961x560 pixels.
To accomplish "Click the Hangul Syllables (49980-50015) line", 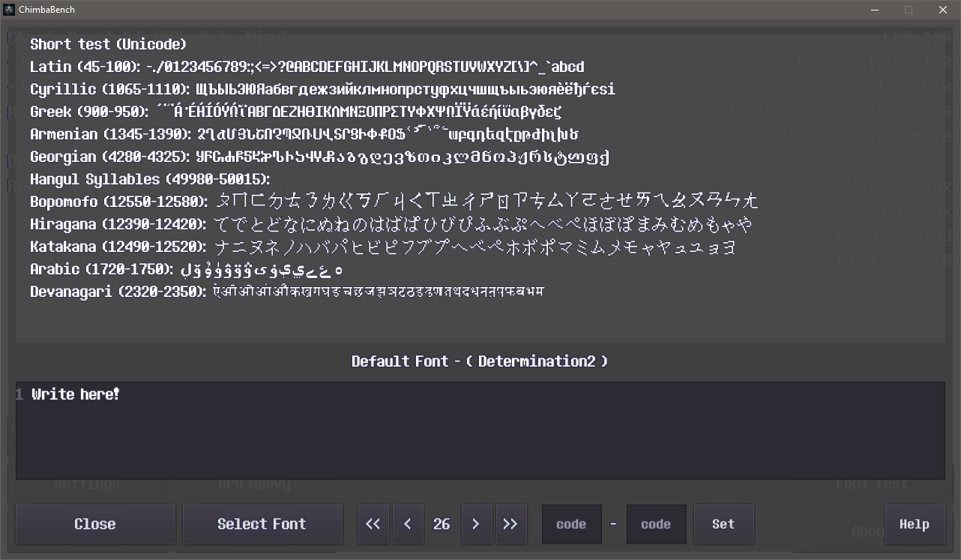I will pyautogui.click(x=150, y=179).
